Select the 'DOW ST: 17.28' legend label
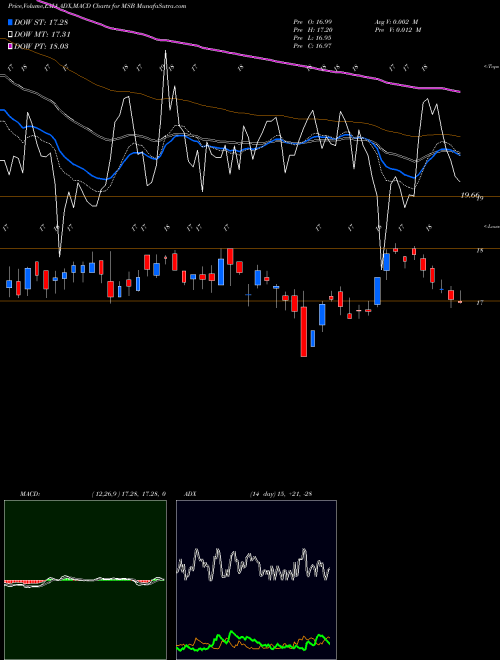500x660 pixels. [41, 22]
